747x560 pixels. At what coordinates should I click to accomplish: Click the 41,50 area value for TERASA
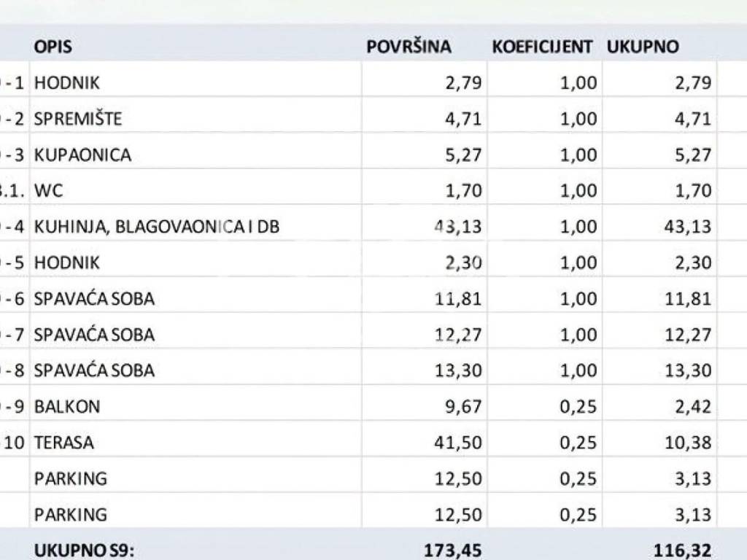(459, 443)
